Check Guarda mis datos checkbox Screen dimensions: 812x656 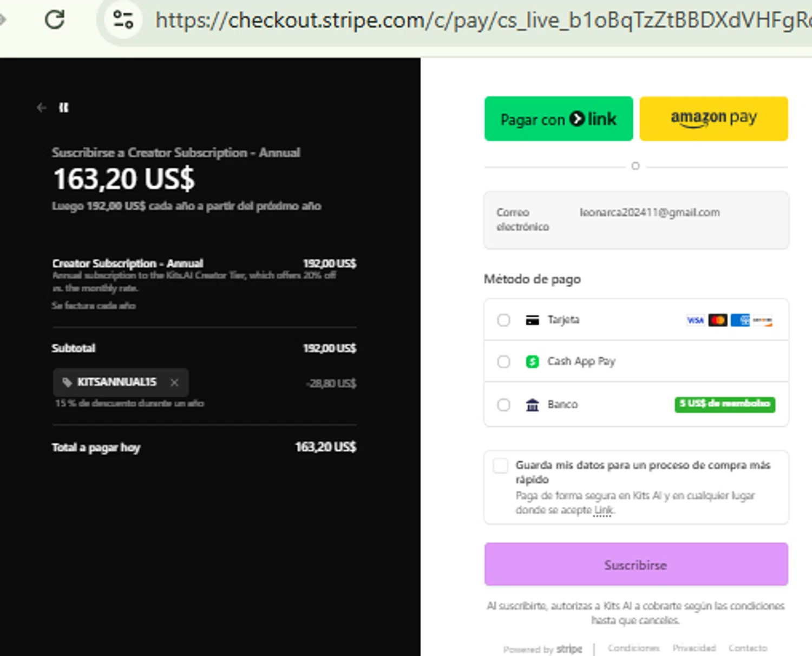tap(501, 466)
